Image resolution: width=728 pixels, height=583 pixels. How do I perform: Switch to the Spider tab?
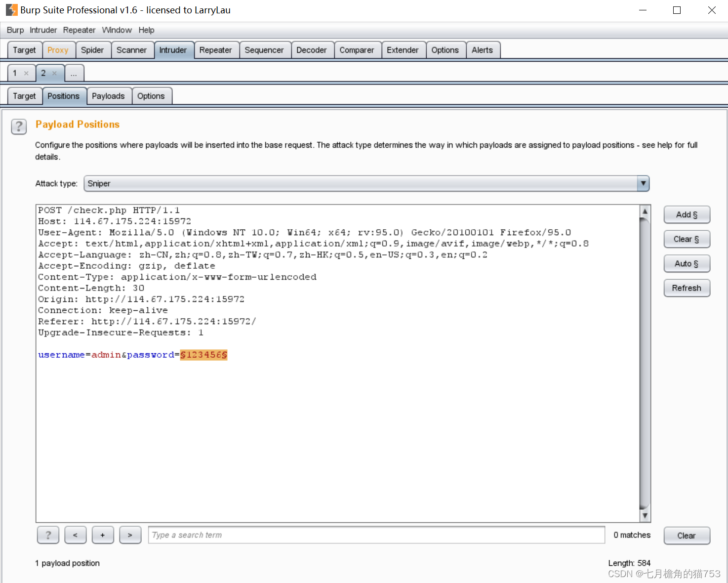pyautogui.click(x=92, y=50)
